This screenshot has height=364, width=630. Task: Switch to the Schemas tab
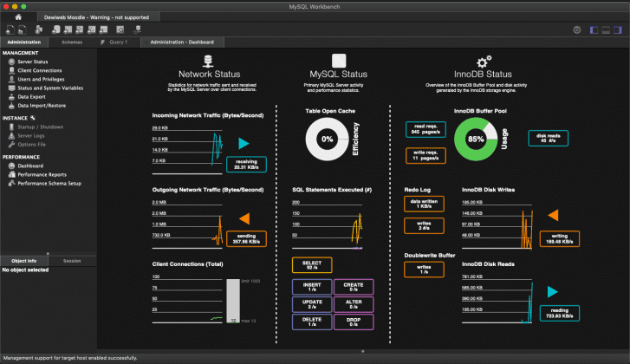[x=72, y=42]
